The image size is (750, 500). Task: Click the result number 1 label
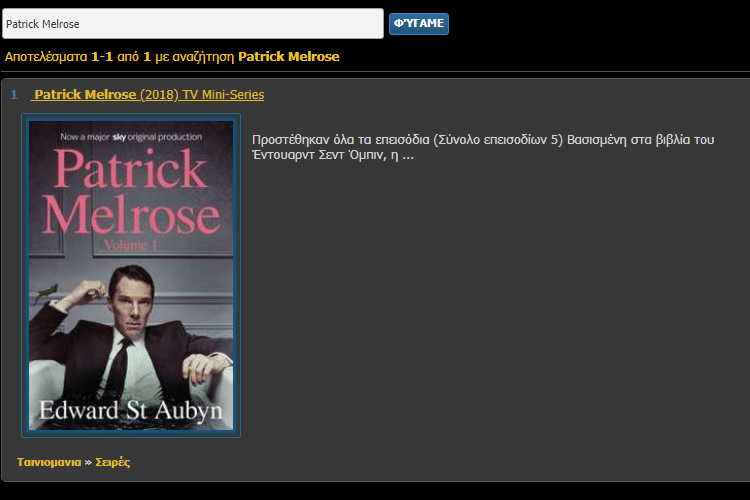coord(14,95)
